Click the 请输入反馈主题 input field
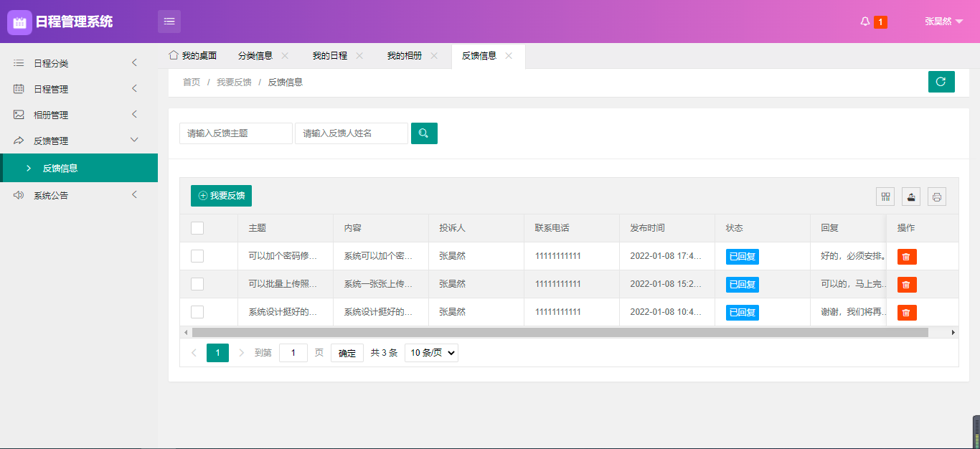Viewport: 980px width, 449px height. coord(236,133)
